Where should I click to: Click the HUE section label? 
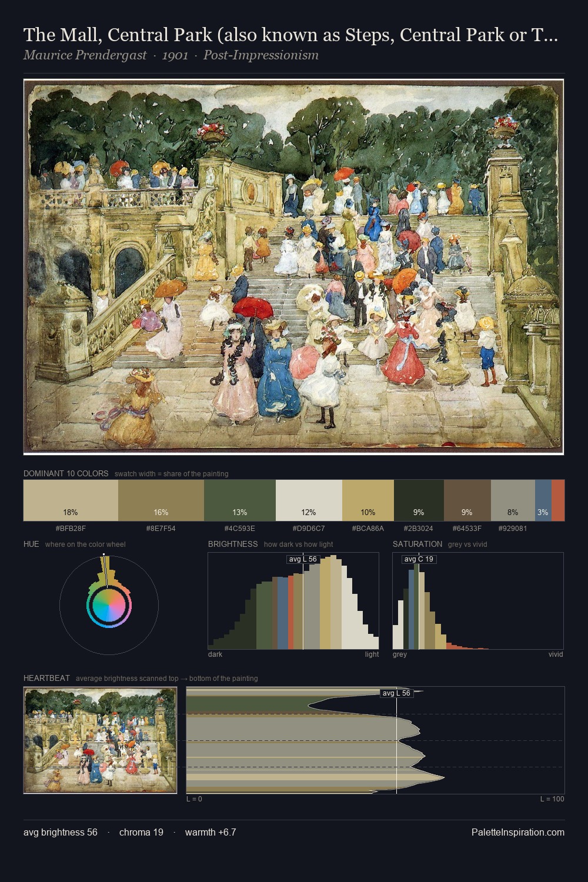click(x=31, y=544)
